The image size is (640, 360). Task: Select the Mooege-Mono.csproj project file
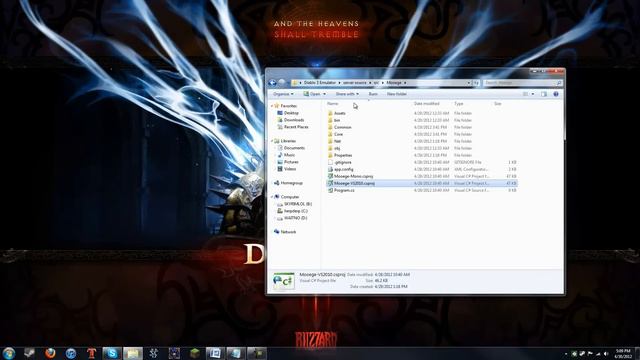[x=351, y=176]
